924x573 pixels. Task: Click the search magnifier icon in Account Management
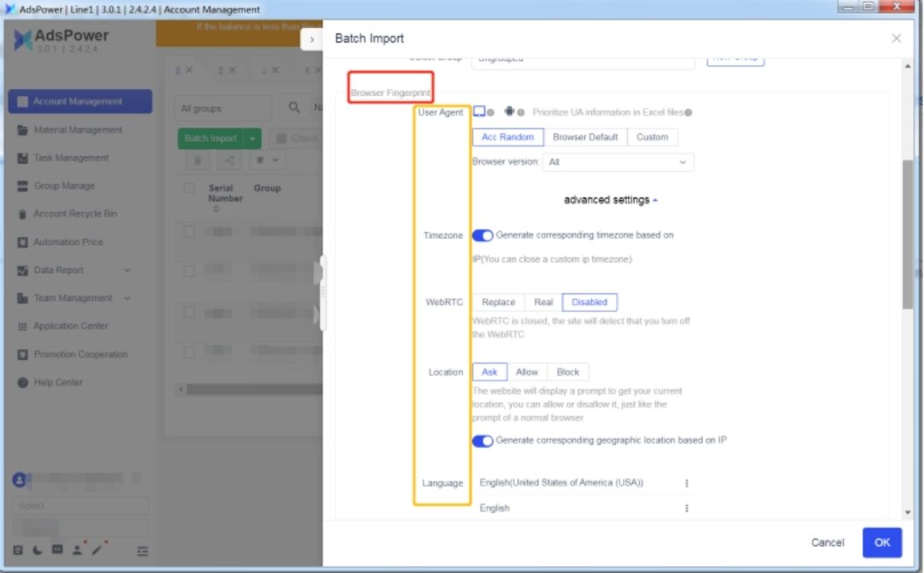[x=293, y=107]
